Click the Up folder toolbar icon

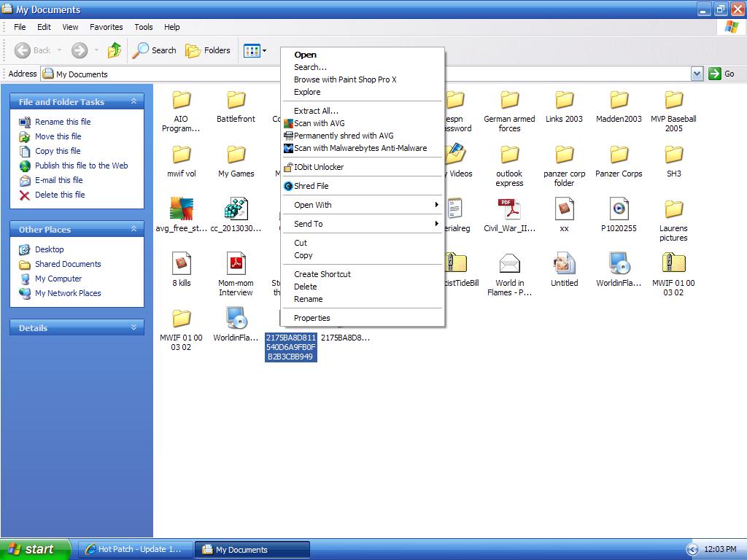click(x=115, y=50)
